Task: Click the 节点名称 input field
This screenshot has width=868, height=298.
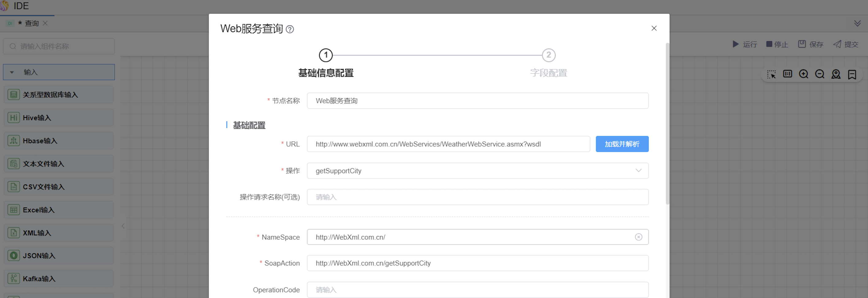Action: point(478,101)
